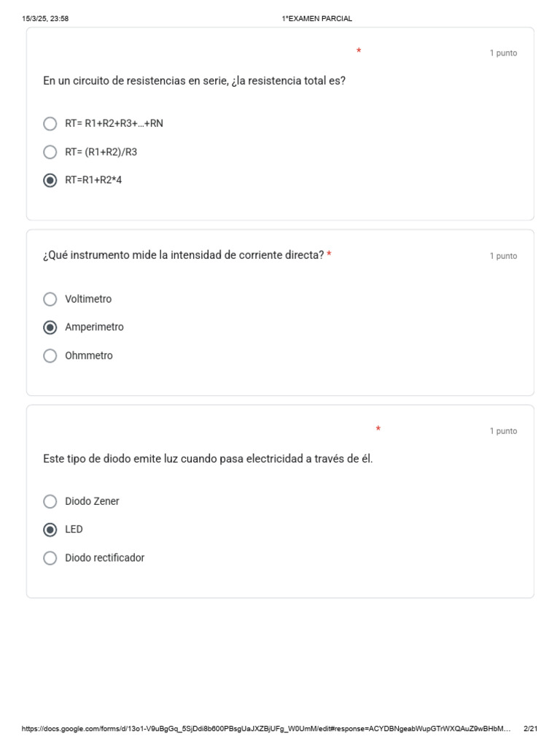Click the series resistance question text
The width and height of the screenshot is (560, 747).
point(194,81)
